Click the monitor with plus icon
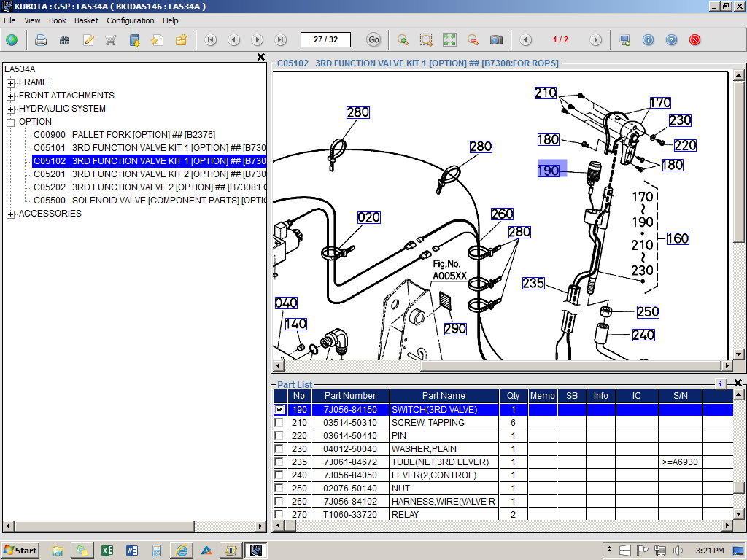The height and width of the screenshot is (560, 747). point(624,40)
